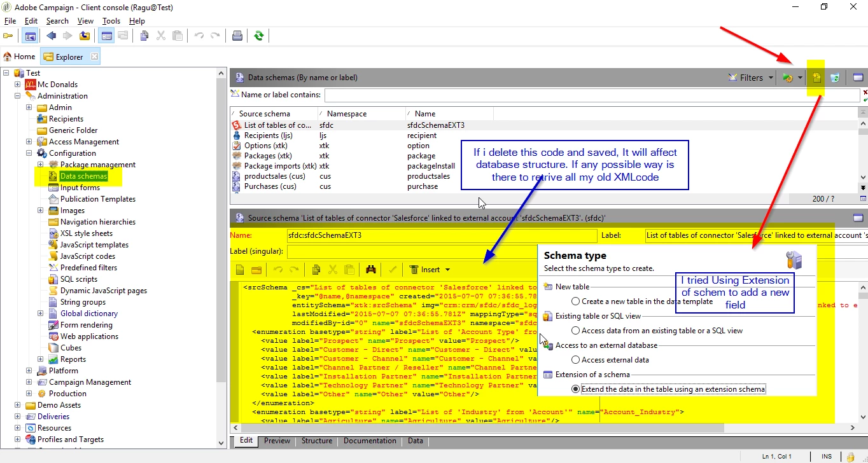
Task: Open the list configuration icon beside count
Action: tap(864, 198)
